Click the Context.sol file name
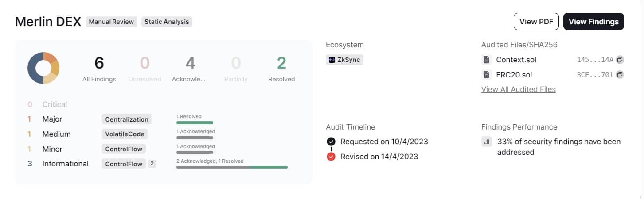The width and height of the screenshot is (644, 199). (x=516, y=60)
